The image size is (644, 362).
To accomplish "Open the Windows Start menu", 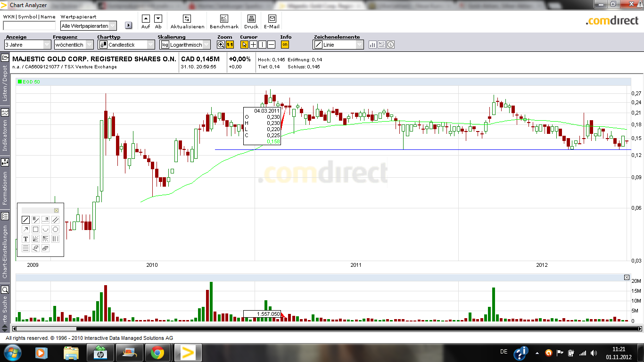I will [x=12, y=353].
